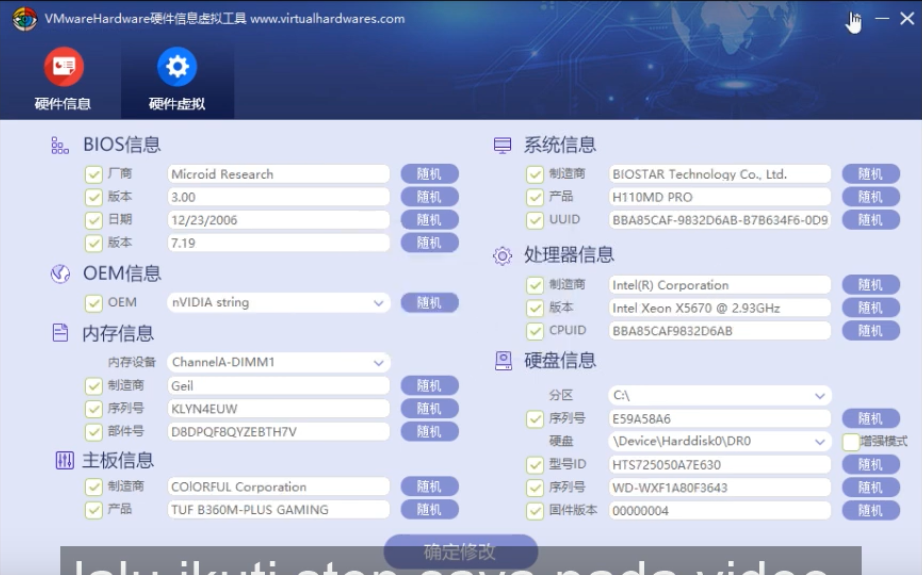Expand the 内存设备 ChannelA-DIMM1 dropdown

tap(279, 362)
